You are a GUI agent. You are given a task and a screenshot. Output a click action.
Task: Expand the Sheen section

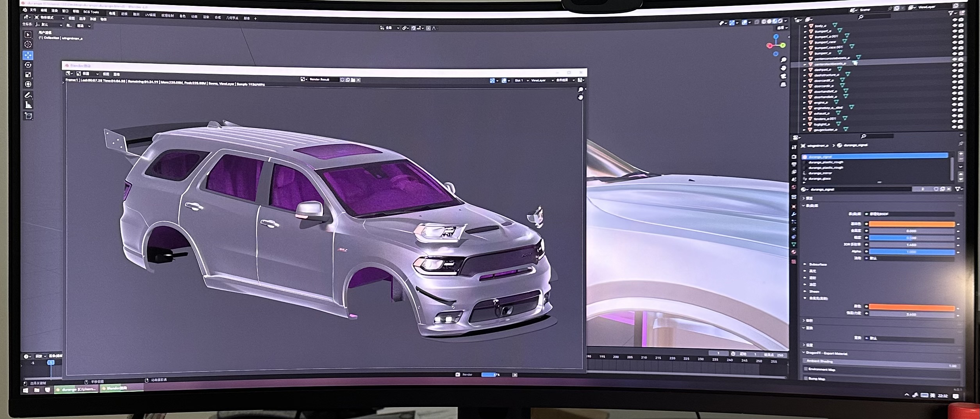click(805, 291)
